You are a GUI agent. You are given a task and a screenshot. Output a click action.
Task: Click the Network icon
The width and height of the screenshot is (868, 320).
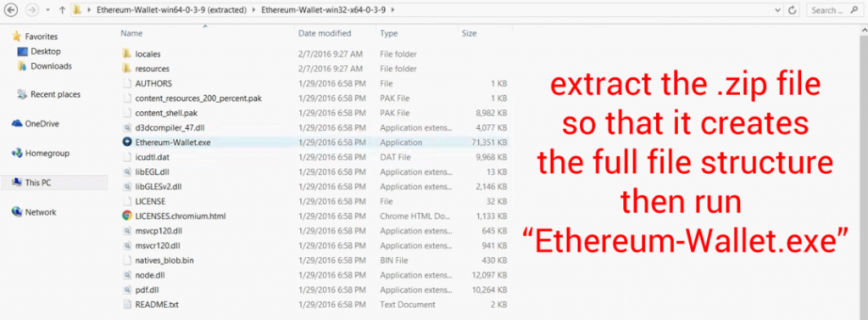click(x=17, y=212)
